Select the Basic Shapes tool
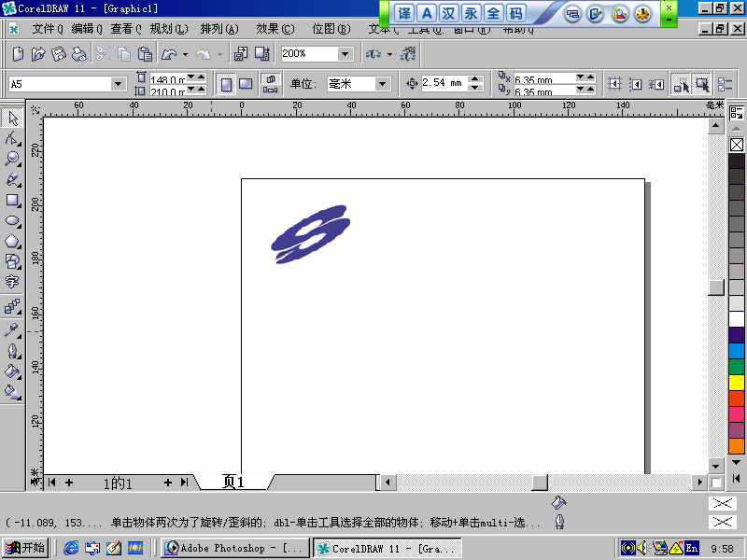The width and height of the screenshot is (747, 560). pyautogui.click(x=12, y=261)
